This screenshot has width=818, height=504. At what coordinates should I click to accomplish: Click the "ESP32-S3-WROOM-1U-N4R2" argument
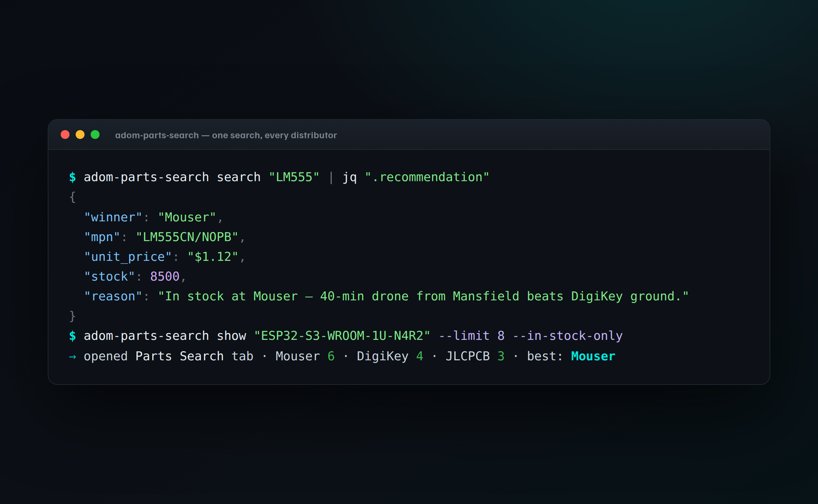(x=342, y=336)
